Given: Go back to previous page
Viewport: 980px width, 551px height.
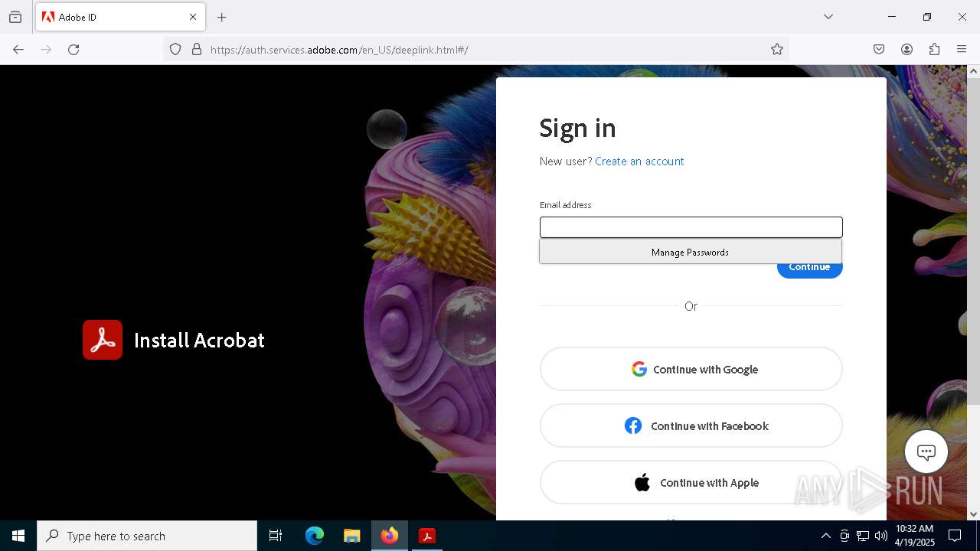Looking at the screenshot, I should (18, 50).
